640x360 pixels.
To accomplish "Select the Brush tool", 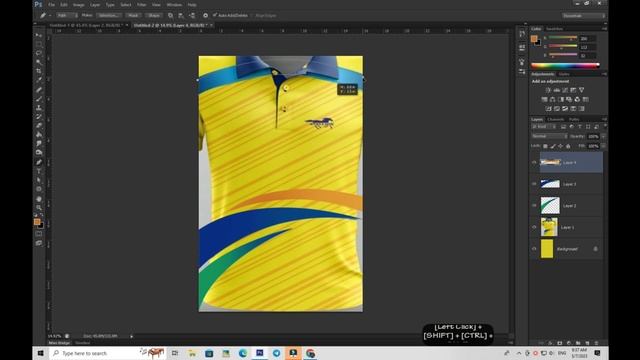I will [x=39, y=99].
